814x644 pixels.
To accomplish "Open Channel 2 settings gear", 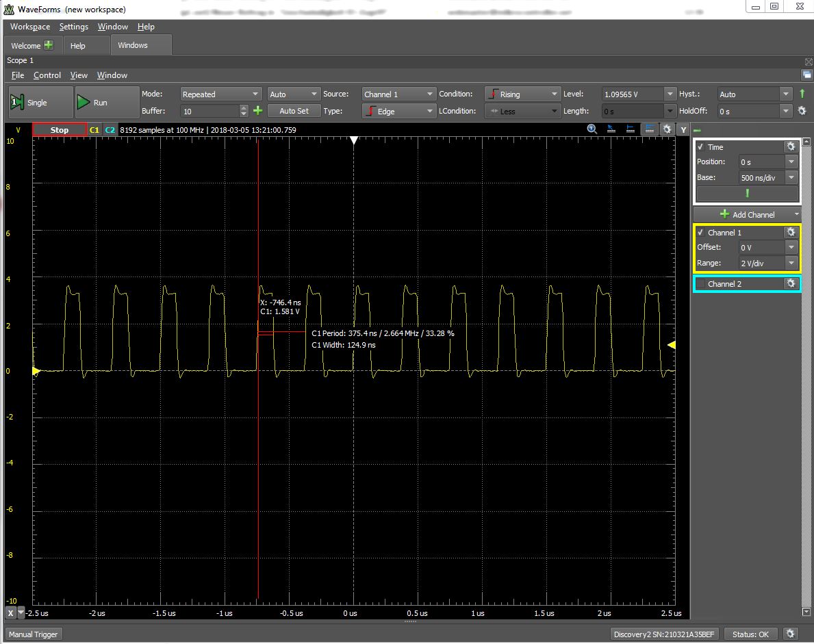I will 791,283.
